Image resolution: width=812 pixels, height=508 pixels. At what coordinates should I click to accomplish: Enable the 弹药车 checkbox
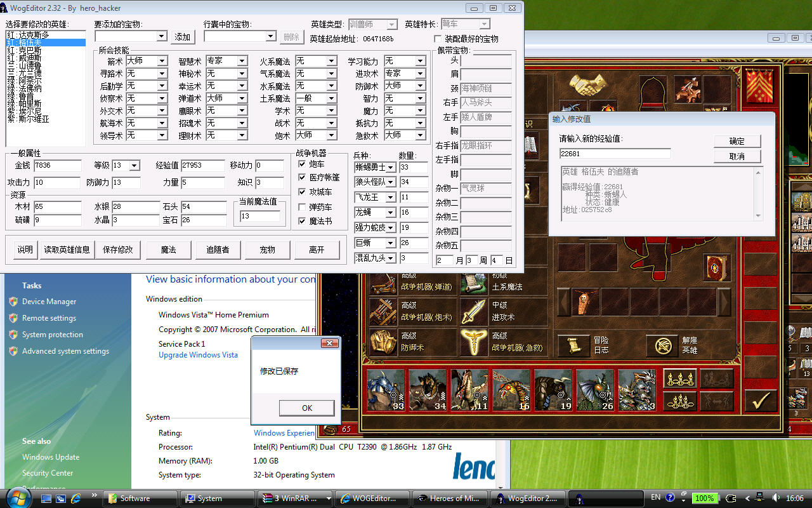tap(303, 207)
